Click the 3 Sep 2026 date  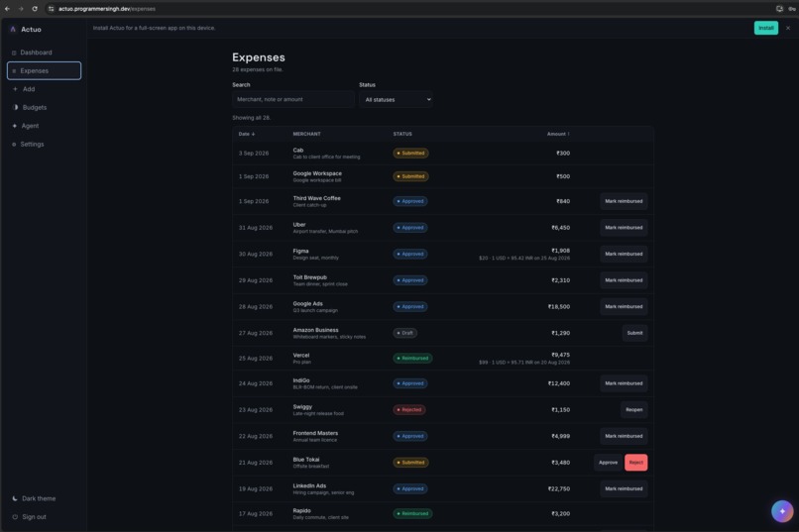click(253, 154)
